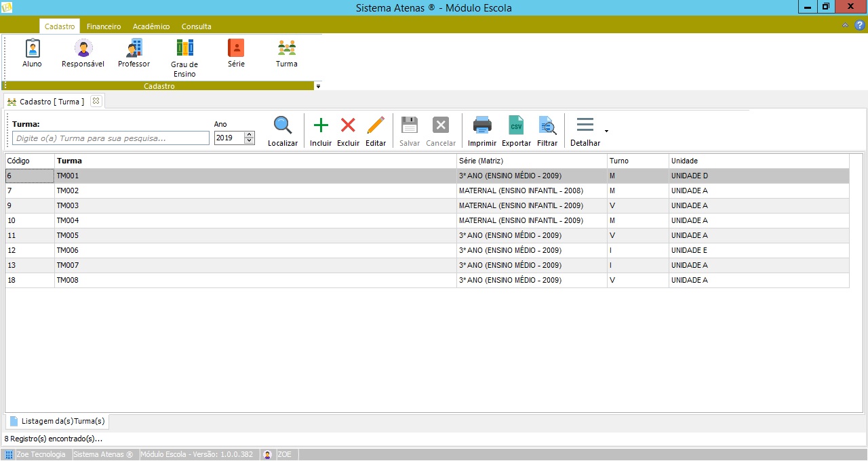This screenshot has height=461, width=868.
Task: Open the Professor registration icon
Action: click(x=134, y=48)
